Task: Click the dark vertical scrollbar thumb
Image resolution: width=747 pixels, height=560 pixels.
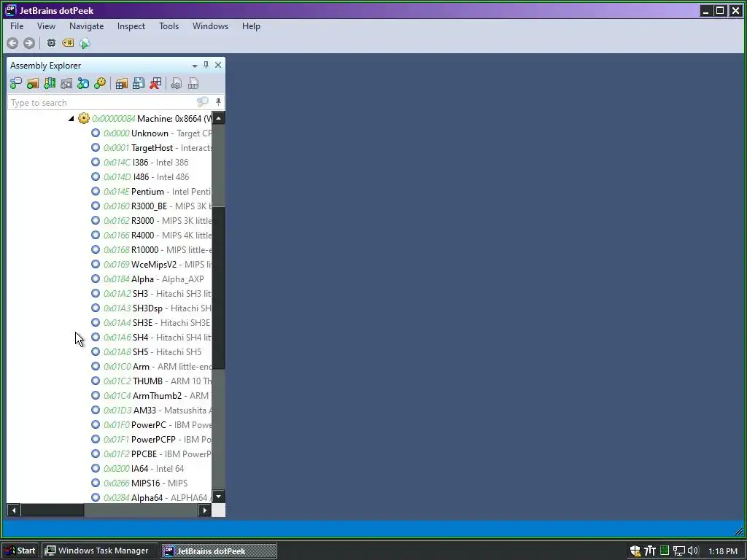Action: [x=218, y=288]
